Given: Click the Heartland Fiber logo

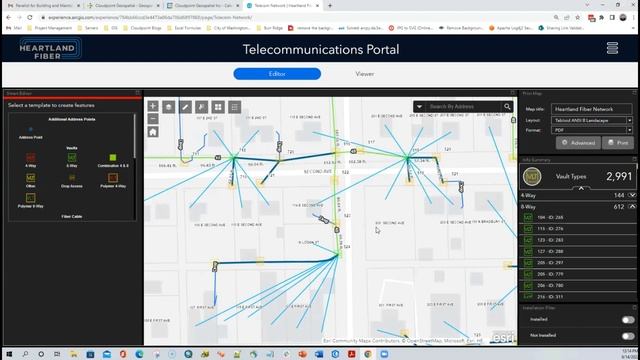Looking at the screenshot, I should [x=50, y=49].
